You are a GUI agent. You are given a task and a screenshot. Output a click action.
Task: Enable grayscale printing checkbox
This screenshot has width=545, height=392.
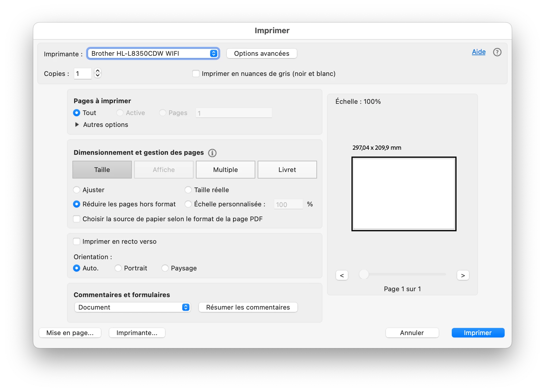[196, 74]
